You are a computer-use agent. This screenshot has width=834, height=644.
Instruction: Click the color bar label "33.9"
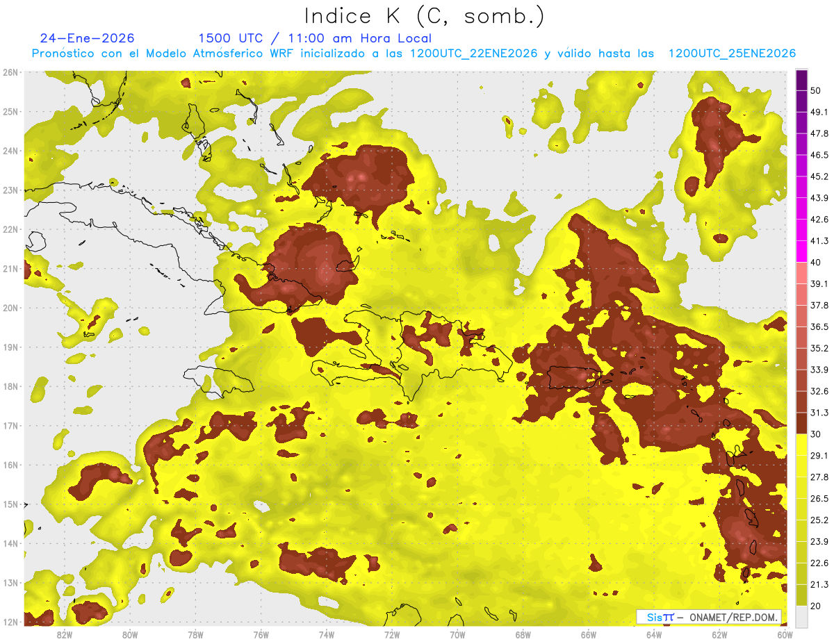coord(819,370)
